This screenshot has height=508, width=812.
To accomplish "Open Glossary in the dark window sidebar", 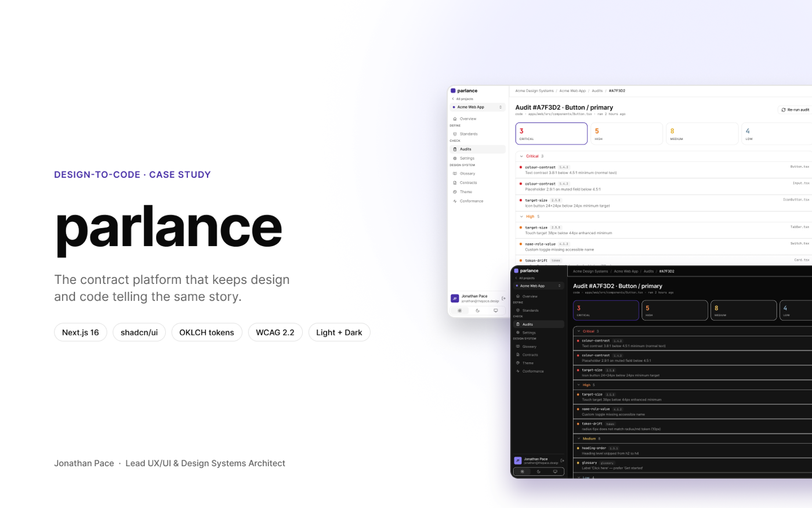I will 539,347.
